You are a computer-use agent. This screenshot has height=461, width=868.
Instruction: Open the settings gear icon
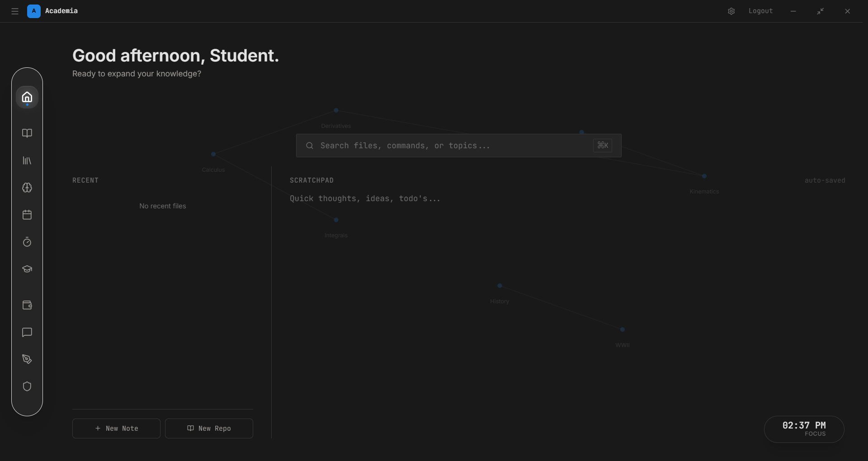tap(731, 11)
